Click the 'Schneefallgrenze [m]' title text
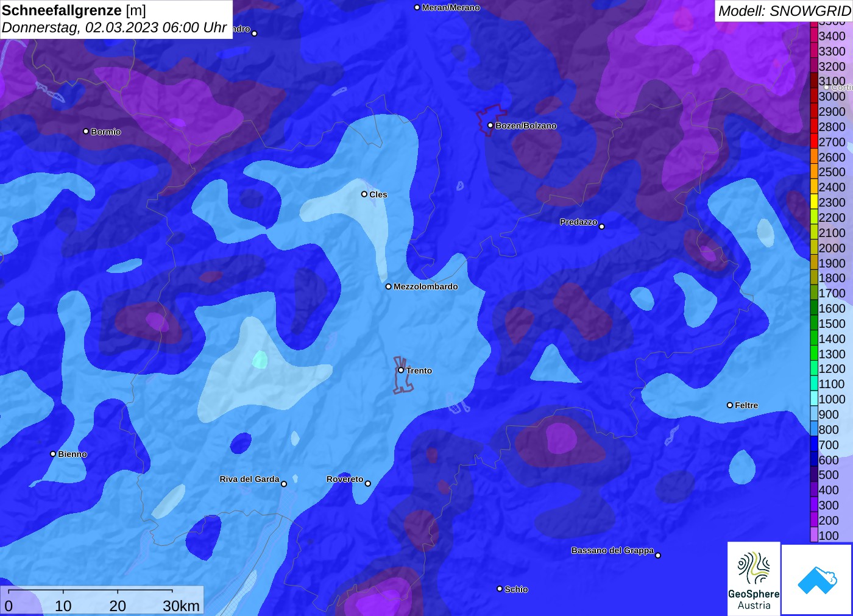853x616 pixels. tap(74, 10)
